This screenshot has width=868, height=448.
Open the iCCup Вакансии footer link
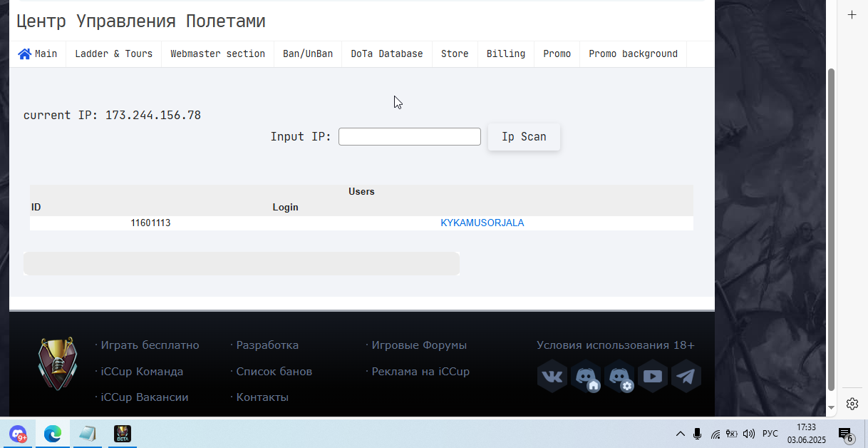[145, 397]
